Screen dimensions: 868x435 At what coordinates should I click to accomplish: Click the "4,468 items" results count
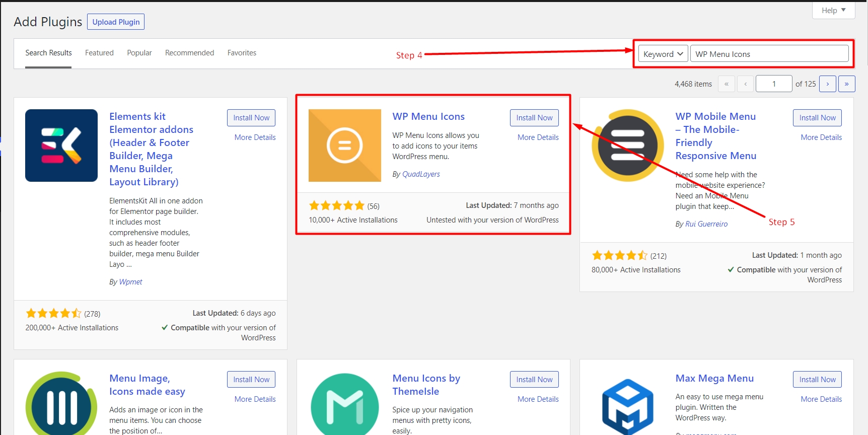pyautogui.click(x=693, y=84)
